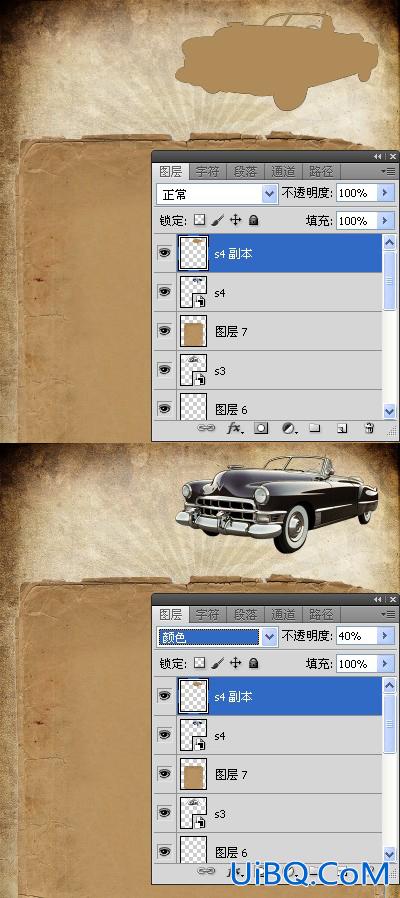
Task: Toggle s4 layer eye in lower panel
Action: (x=164, y=735)
